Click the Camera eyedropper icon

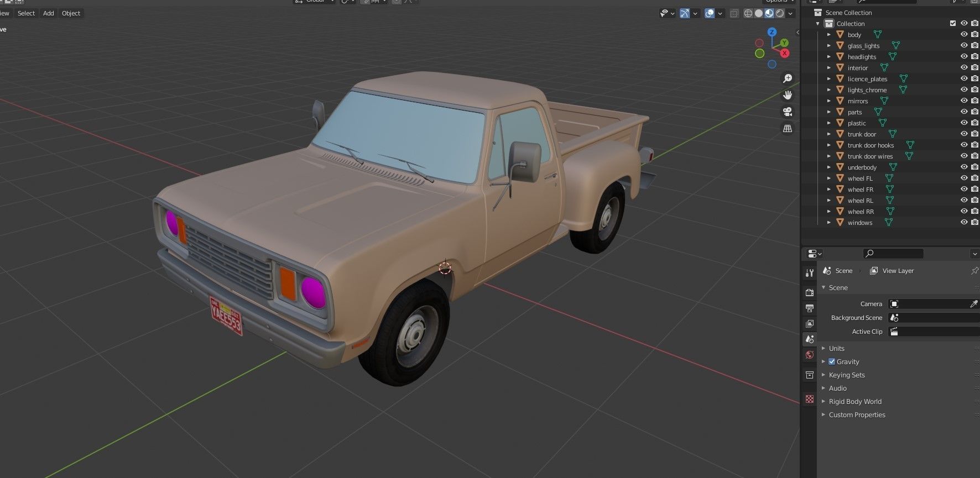pos(973,304)
